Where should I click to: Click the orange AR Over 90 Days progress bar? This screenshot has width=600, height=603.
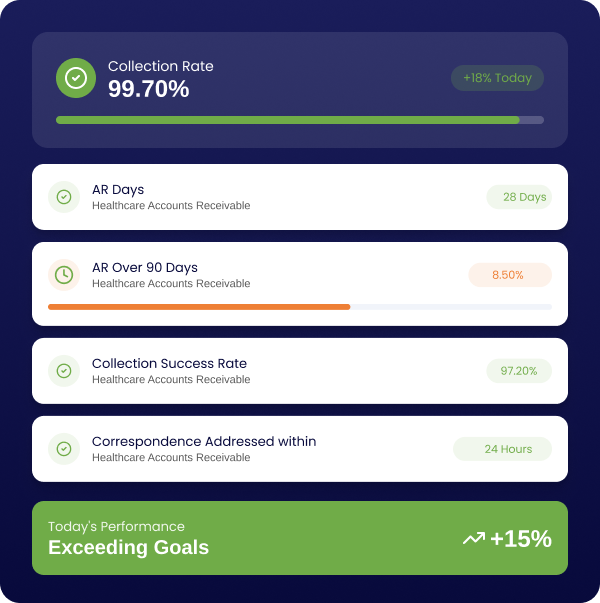point(199,306)
